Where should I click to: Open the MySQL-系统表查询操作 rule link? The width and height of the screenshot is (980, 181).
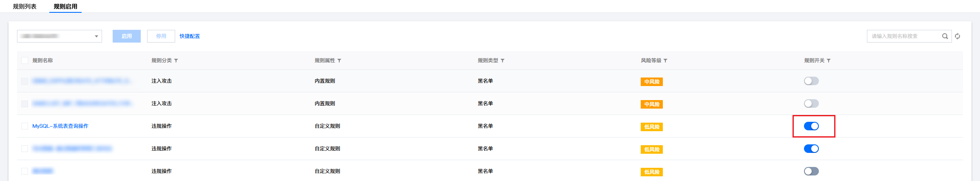(x=60, y=126)
